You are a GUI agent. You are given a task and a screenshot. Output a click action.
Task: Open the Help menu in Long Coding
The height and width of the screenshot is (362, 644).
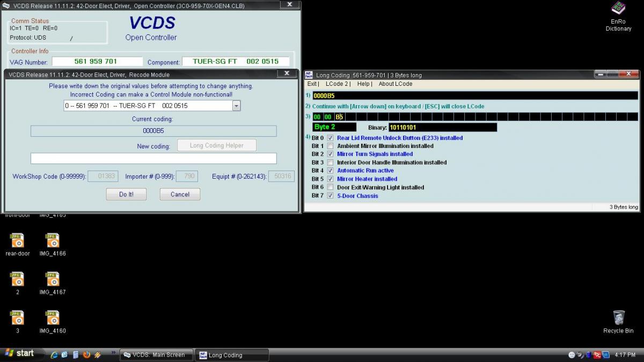coord(364,84)
